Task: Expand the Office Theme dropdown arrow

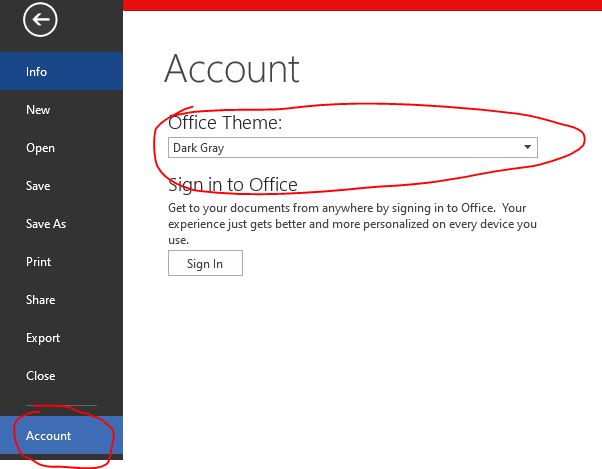Action: click(527, 148)
